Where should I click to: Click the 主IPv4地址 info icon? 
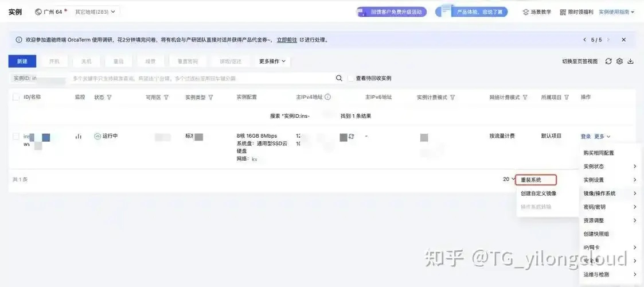pos(328,98)
